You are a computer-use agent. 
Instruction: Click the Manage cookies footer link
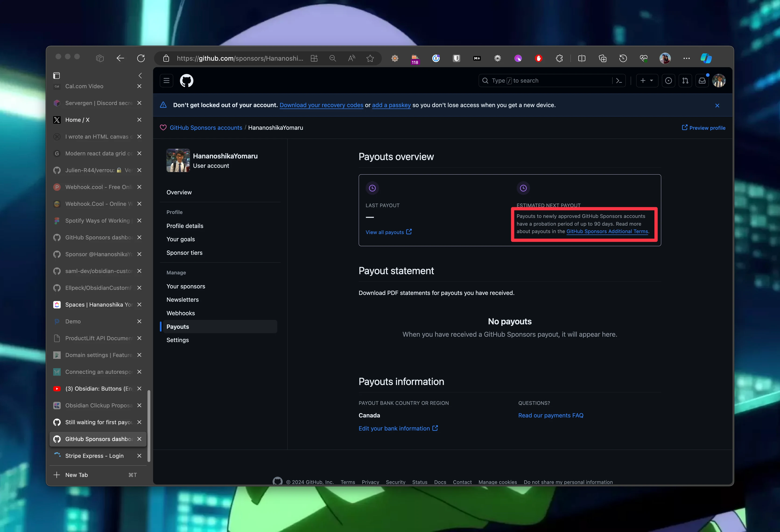click(497, 482)
